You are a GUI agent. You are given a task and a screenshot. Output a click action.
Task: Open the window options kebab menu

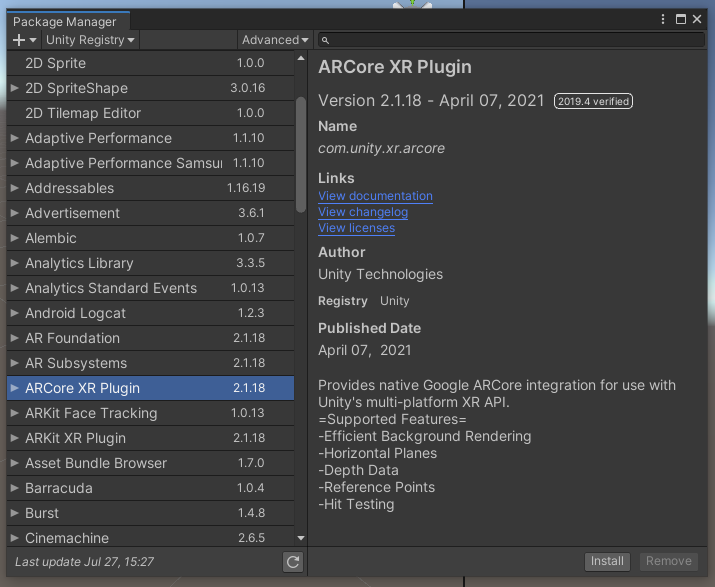click(663, 19)
